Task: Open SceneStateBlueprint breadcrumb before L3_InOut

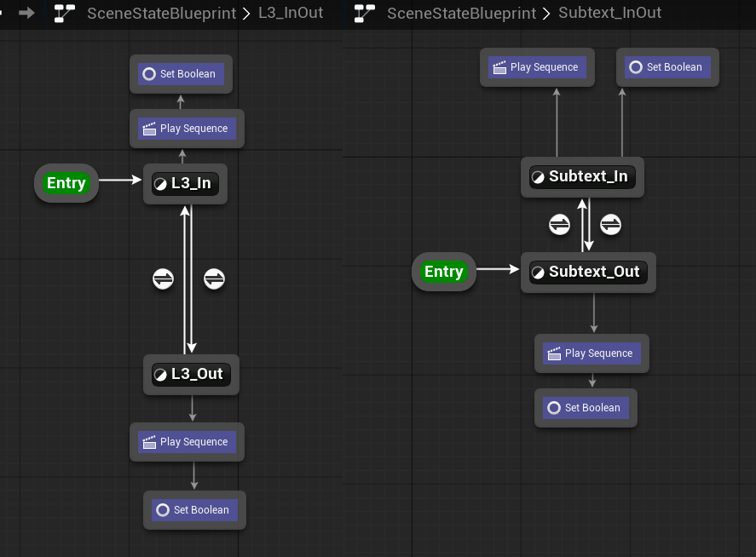Action: [x=161, y=13]
